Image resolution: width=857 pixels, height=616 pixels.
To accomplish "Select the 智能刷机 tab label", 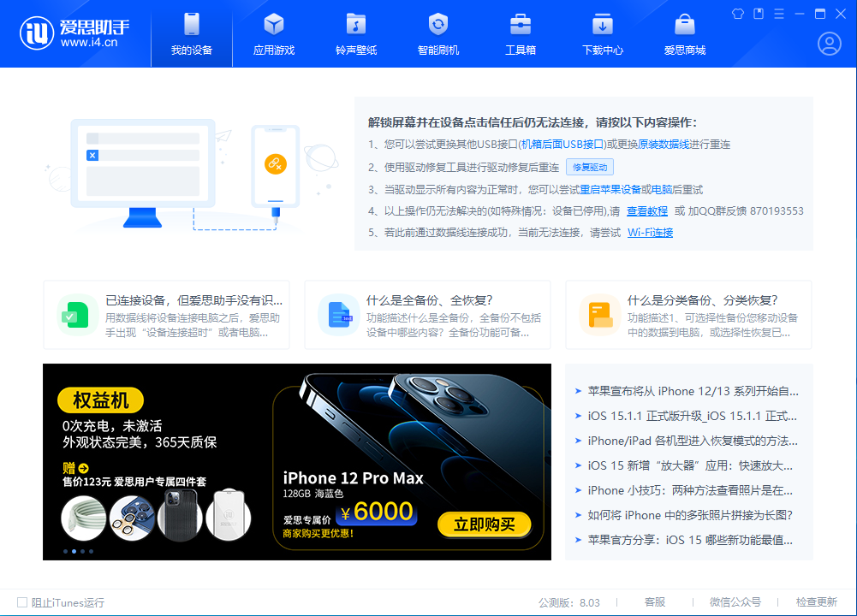I will (438, 50).
